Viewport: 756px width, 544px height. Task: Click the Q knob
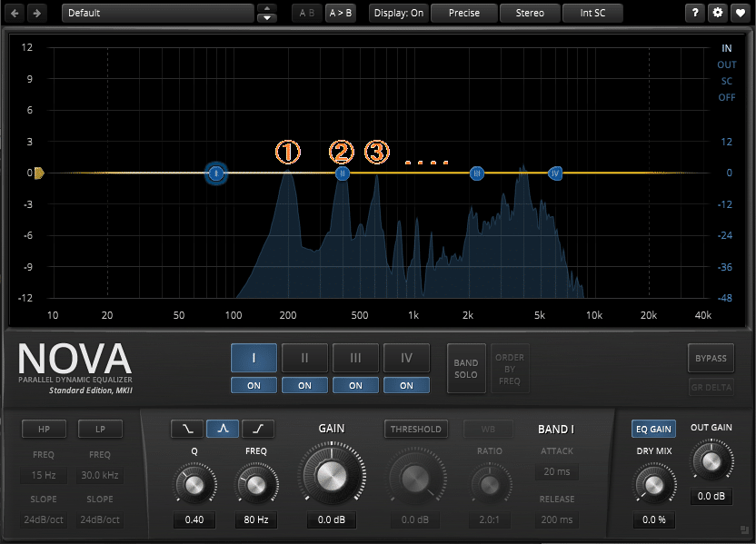(194, 484)
